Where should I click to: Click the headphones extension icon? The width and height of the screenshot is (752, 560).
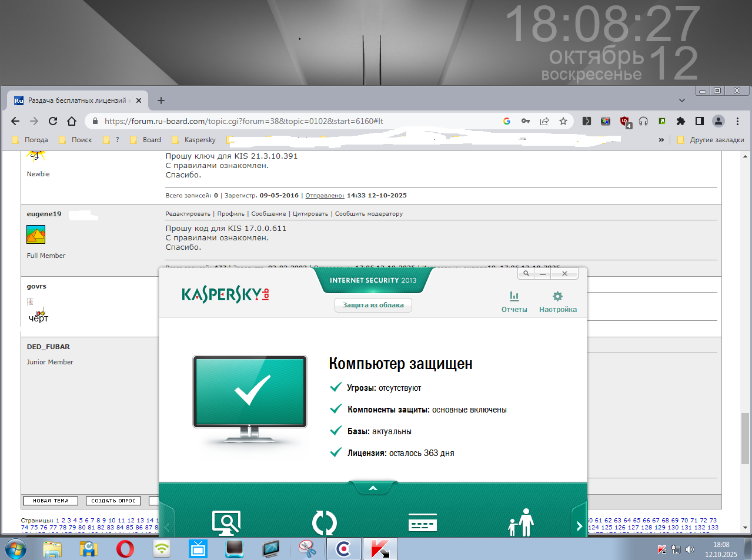click(643, 121)
